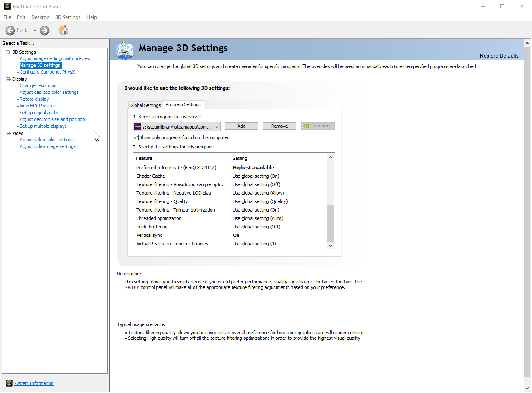Image resolution: width=532 pixels, height=393 pixels.
Task: Open the program selection dropdown
Action: [x=216, y=126]
